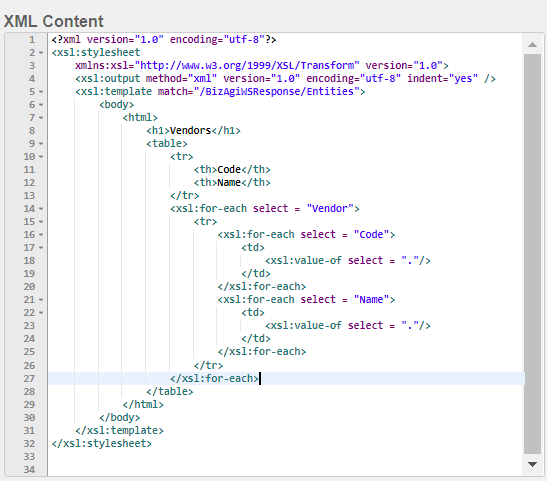
Task: Place cursor on empty line 33
Action: pyautogui.click(x=286, y=457)
